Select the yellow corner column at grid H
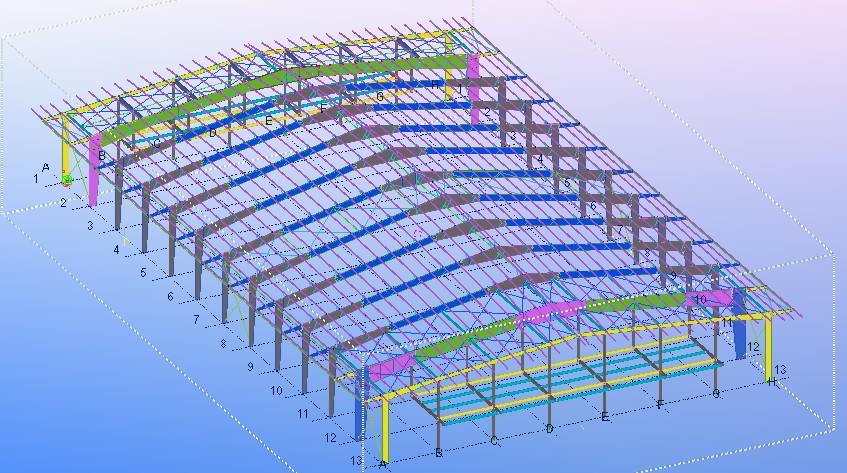This screenshot has width=847, height=473. click(x=767, y=345)
